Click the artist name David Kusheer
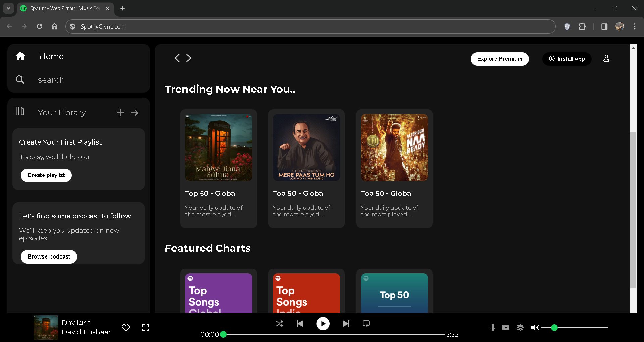The width and height of the screenshot is (644, 342). (86, 332)
